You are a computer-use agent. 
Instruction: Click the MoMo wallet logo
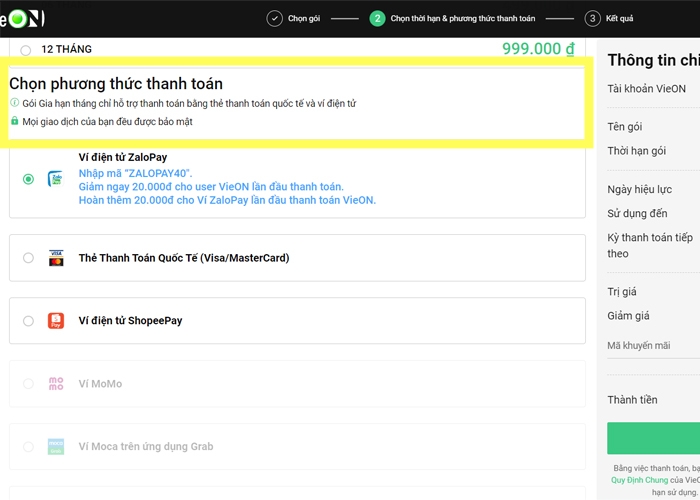click(56, 383)
